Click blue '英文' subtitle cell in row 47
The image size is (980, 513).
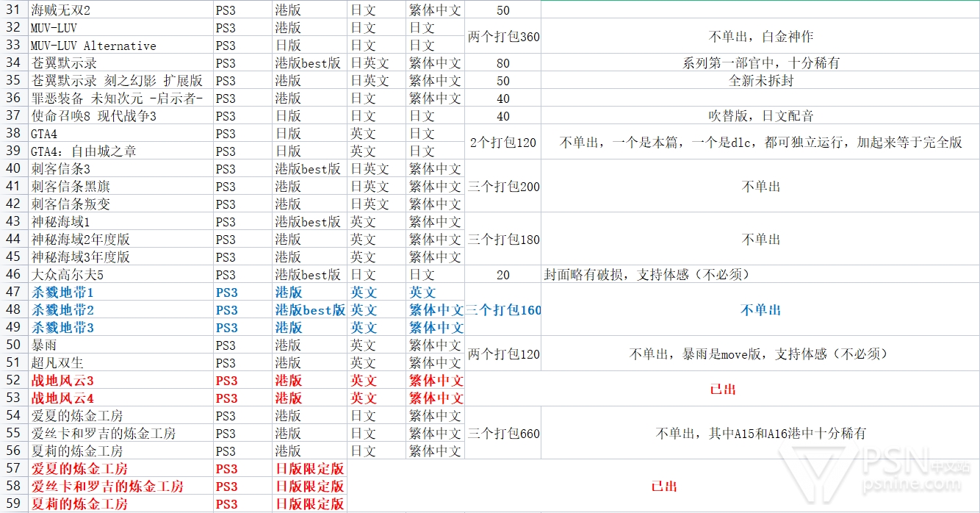coord(435,293)
